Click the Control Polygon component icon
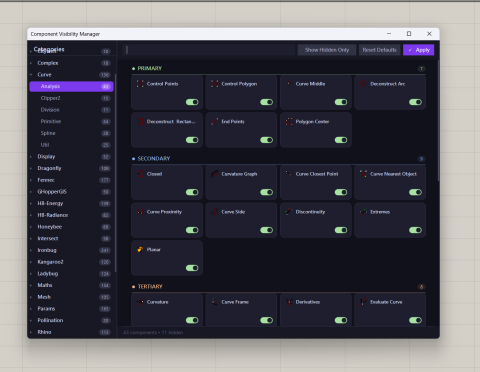The image size is (480, 372). [x=215, y=84]
